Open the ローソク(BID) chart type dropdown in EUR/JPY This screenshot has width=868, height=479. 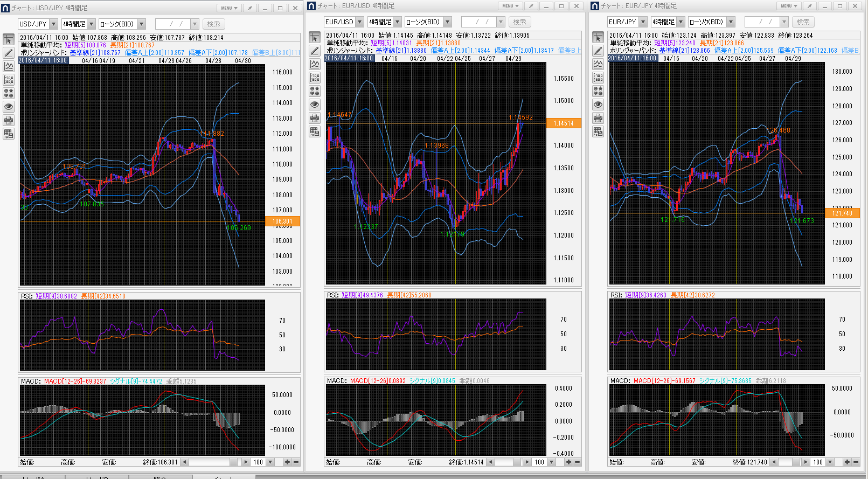point(731,22)
